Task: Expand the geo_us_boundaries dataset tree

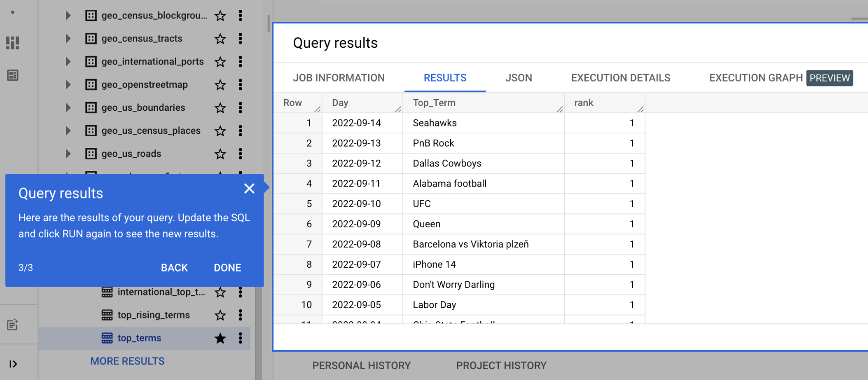Action: pos(68,107)
